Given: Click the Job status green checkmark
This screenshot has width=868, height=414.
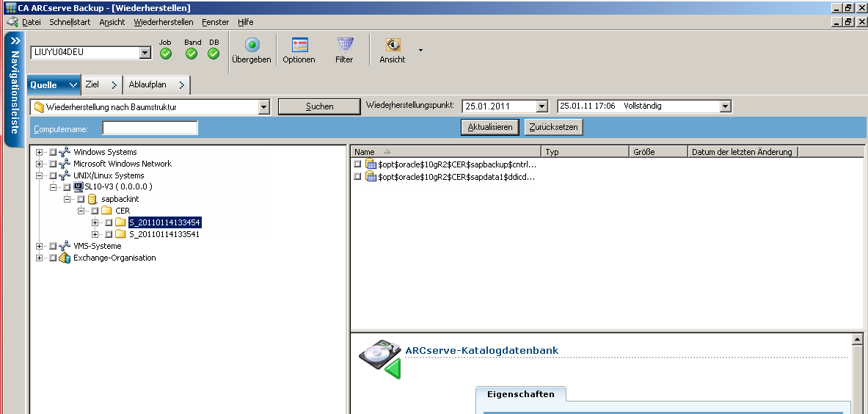Looking at the screenshot, I should point(166,54).
